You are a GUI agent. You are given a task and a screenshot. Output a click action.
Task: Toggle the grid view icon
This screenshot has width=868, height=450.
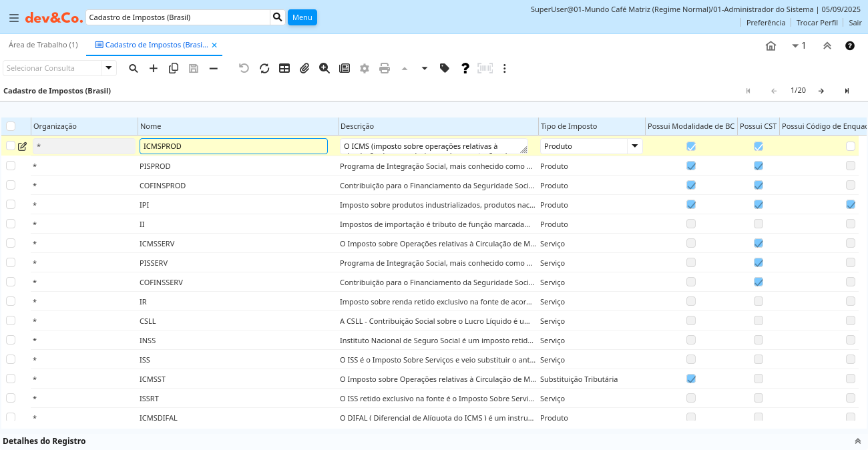284,68
